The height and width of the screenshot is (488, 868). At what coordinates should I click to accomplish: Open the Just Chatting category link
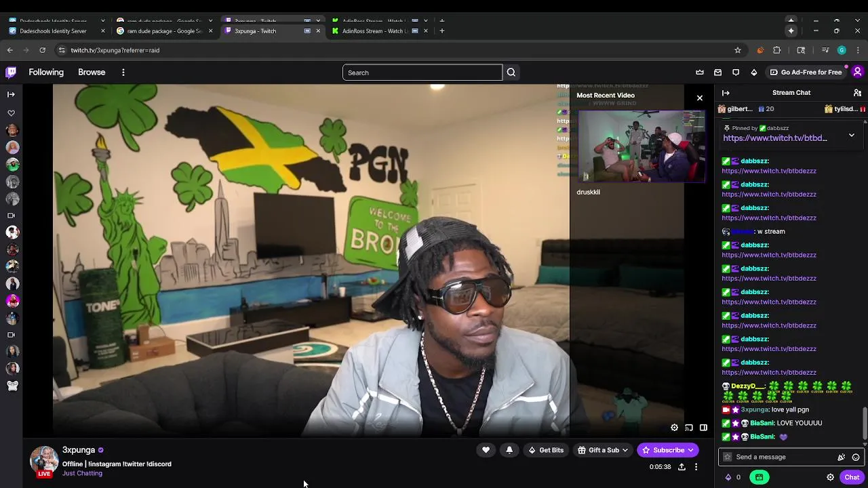[82, 473]
